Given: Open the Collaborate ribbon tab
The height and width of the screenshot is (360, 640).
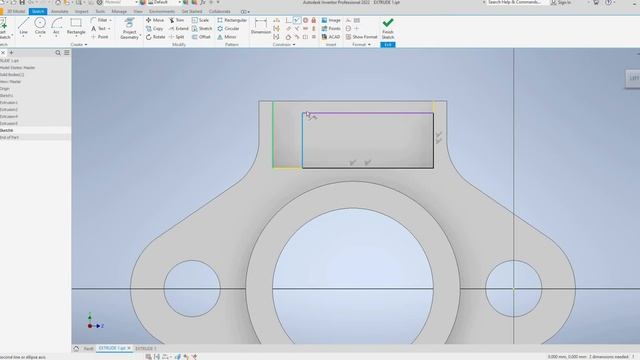Looking at the screenshot, I should pyautogui.click(x=220, y=11).
